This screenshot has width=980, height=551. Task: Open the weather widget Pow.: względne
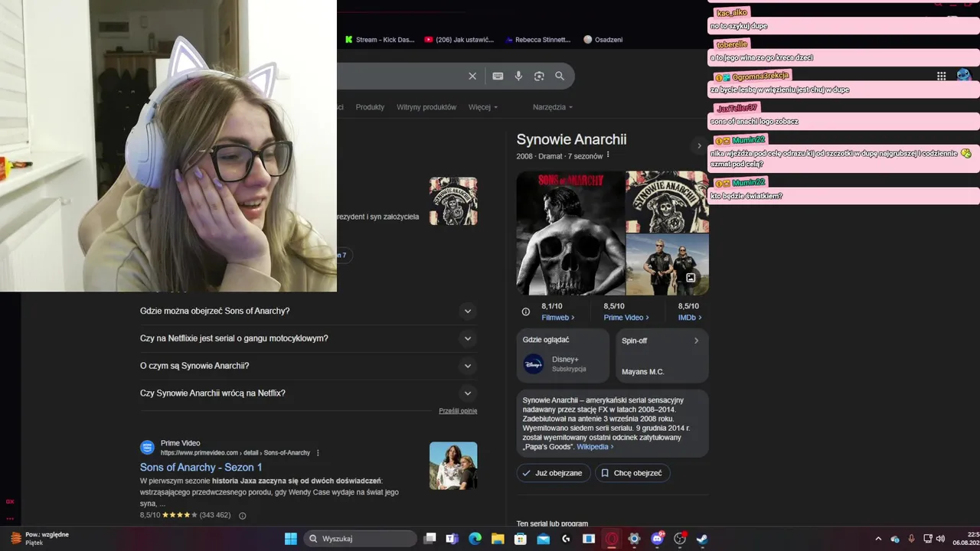coord(38,539)
